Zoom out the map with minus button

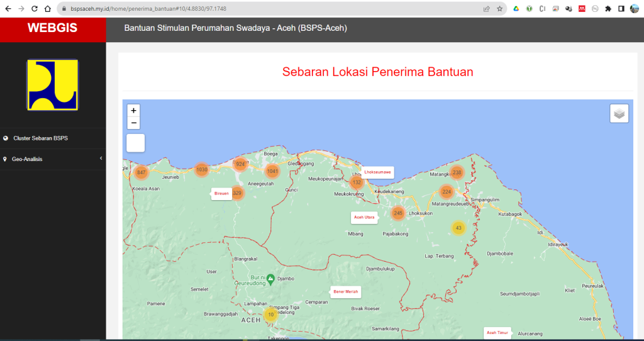coord(133,123)
